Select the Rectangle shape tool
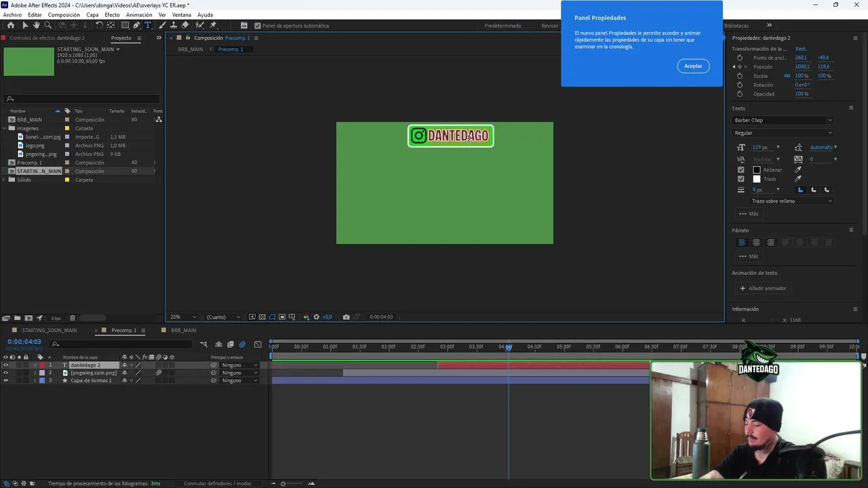 click(x=125, y=25)
